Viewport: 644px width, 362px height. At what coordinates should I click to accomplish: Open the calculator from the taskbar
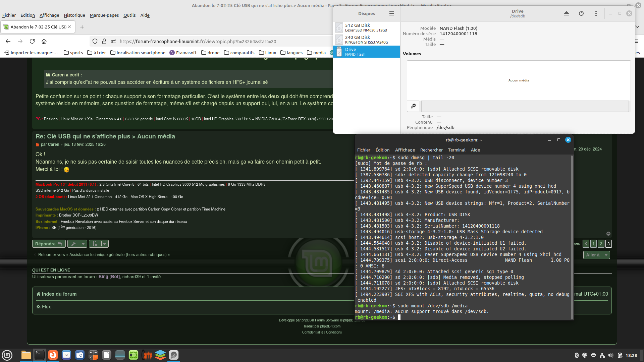tap(93, 355)
